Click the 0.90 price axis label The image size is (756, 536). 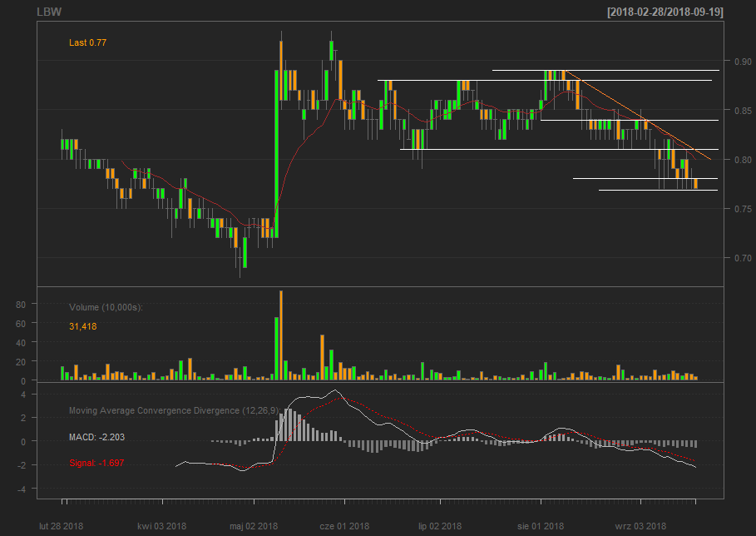(743, 62)
